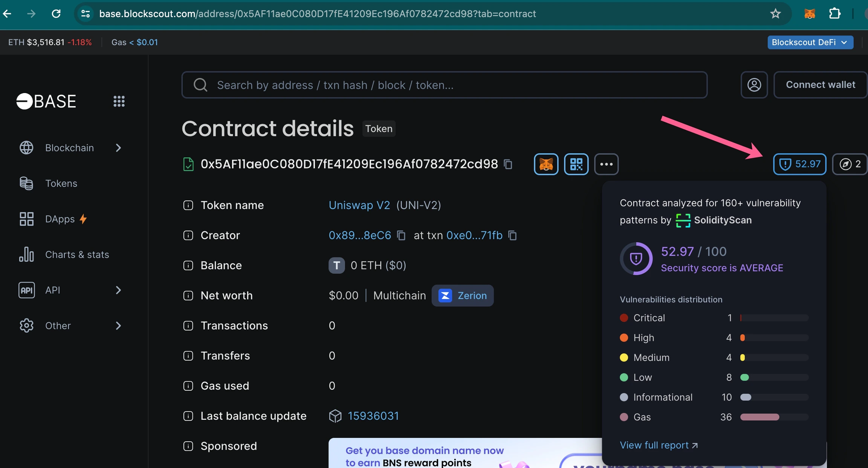Viewport: 868px width, 468px height.
Task: Open the apps grid icon beside BASE
Action: point(119,101)
